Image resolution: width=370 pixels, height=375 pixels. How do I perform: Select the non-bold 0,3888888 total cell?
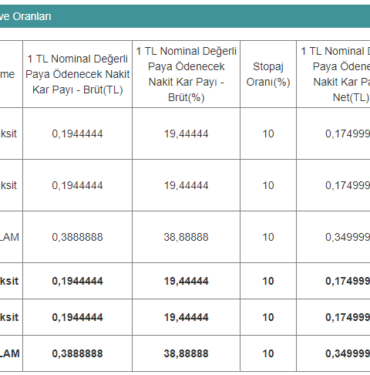pyautogui.click(x=77, y=237)
